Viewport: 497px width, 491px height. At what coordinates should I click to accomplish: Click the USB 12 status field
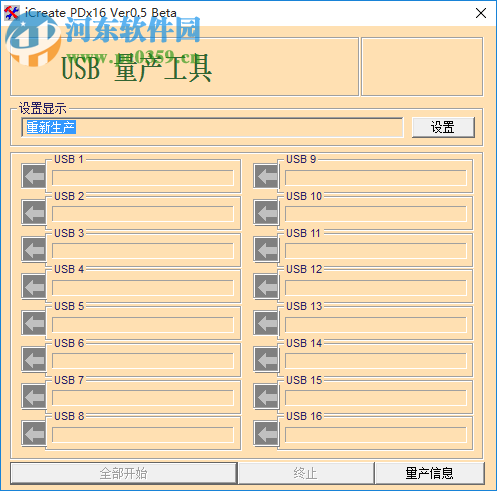coord(376,288)
